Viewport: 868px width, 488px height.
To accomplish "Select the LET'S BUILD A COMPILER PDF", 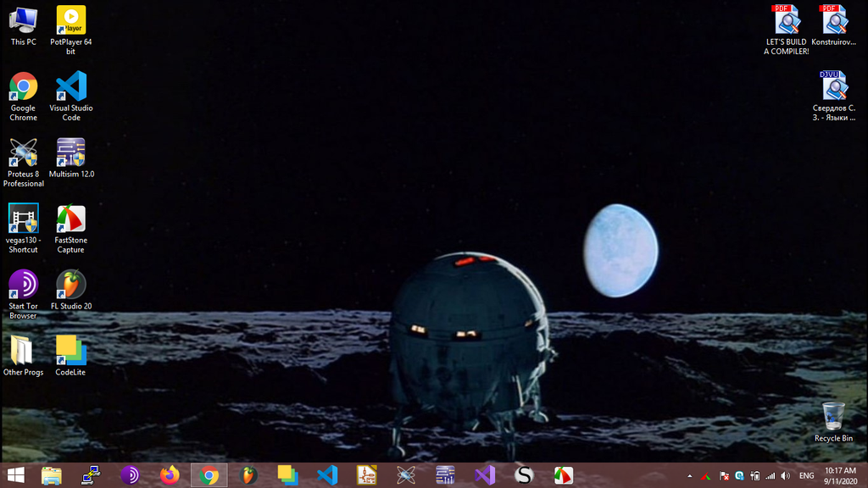I will click(786, 30).
